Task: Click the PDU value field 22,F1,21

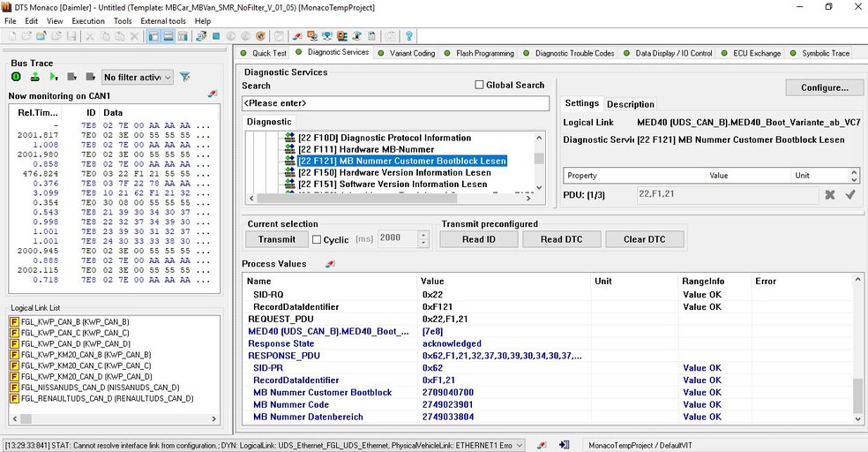Action: (x=728, y=194)
